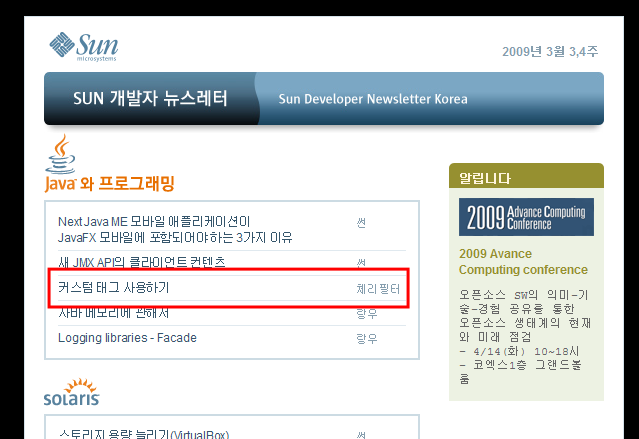Open the Logging libraries - Facade article

pyautogui.click(x=127, y=338)
